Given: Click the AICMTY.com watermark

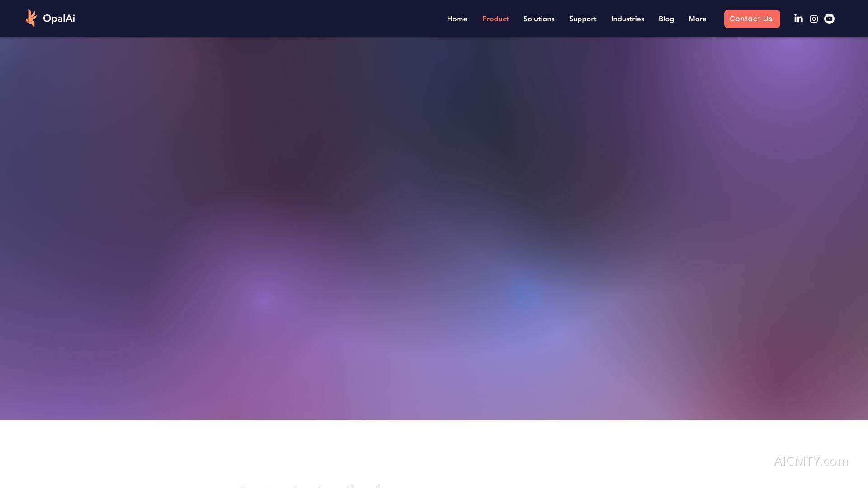Looking at the screenshot, I should (x=811, y=461).
